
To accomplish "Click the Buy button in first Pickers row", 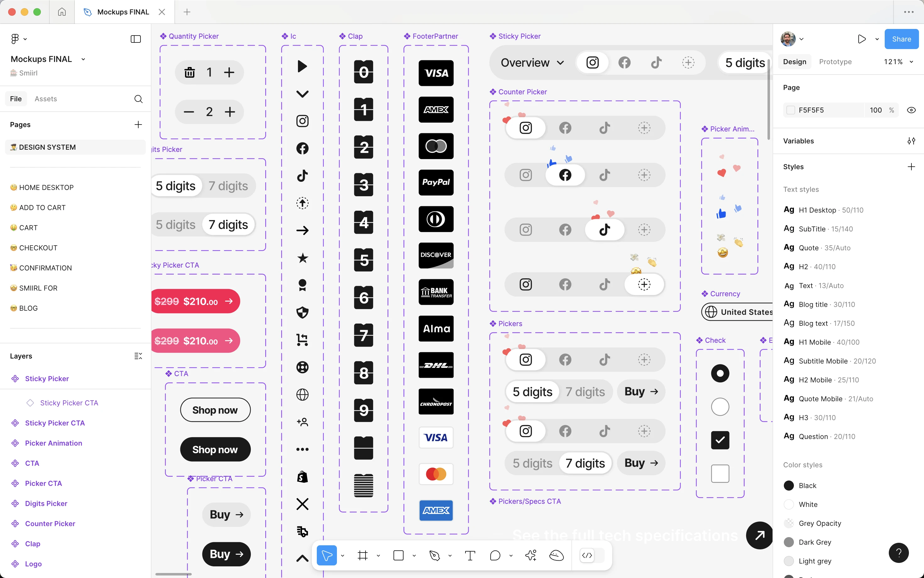I will [x=641, y=392].
